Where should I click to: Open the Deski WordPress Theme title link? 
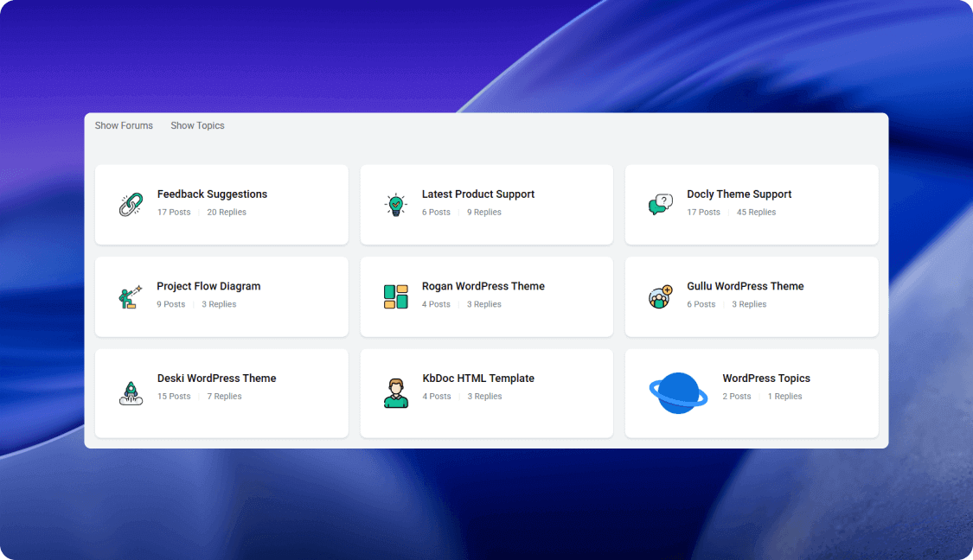(216, 379)
